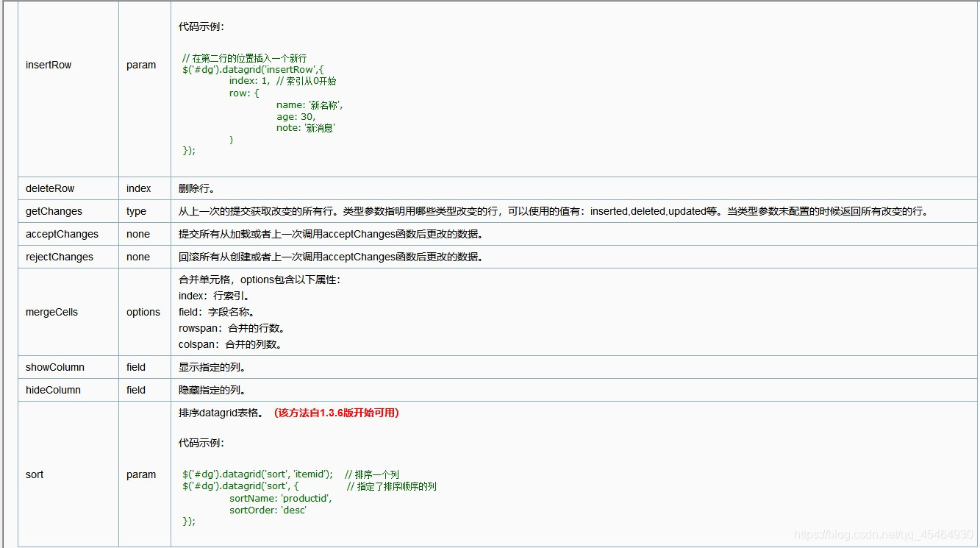Click the red '该方法自1.3.6版开始可用' note
This screenshot has height=548, width=980.
pyautogui.click(x=336, y=413)
